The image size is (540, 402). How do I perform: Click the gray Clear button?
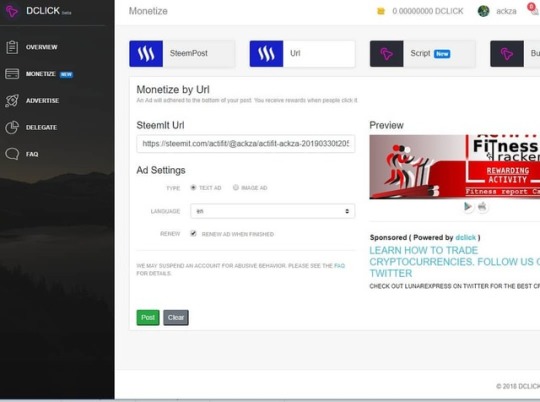pos(176,317)
